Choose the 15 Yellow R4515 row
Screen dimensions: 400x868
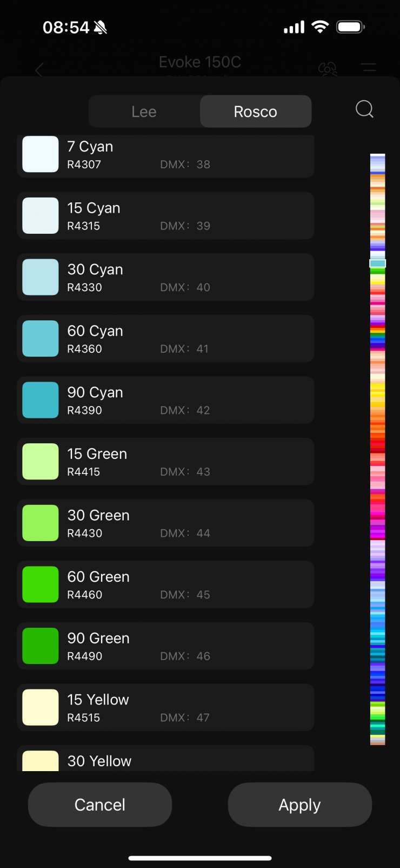click(x=165, y=707)
